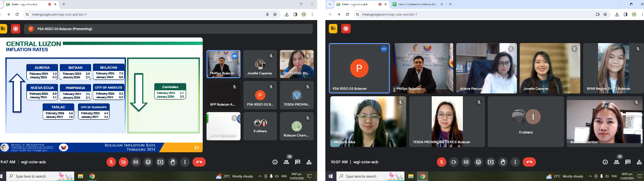Click camera permission icon in right address bar
The image size is (644, 181).
[597, 14]
